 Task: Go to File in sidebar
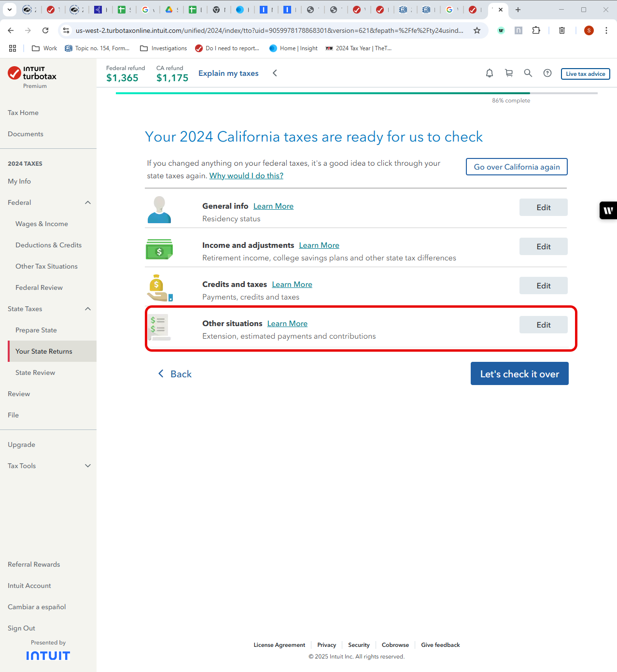[13, 415]
